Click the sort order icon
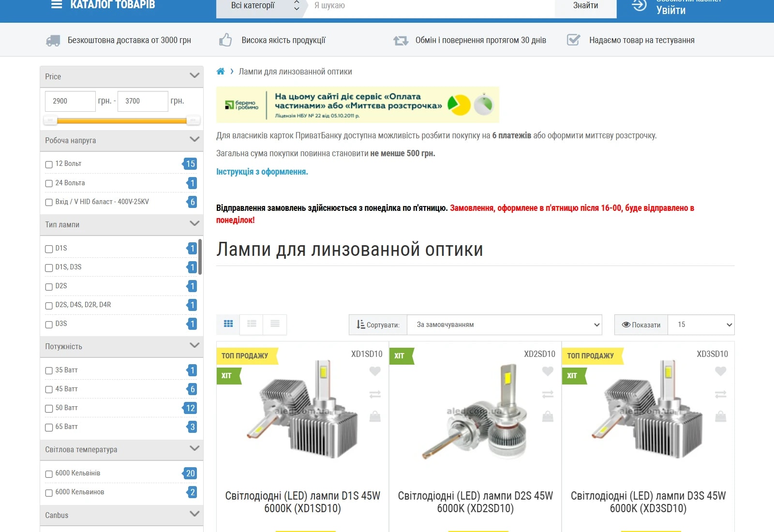Viewport: 774px width, 532px height. click(x=360, y=325)
